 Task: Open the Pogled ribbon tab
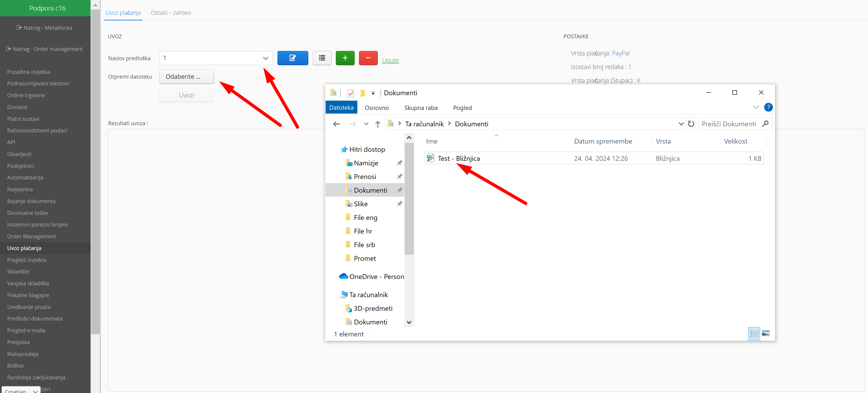click(x=462, y=108)
